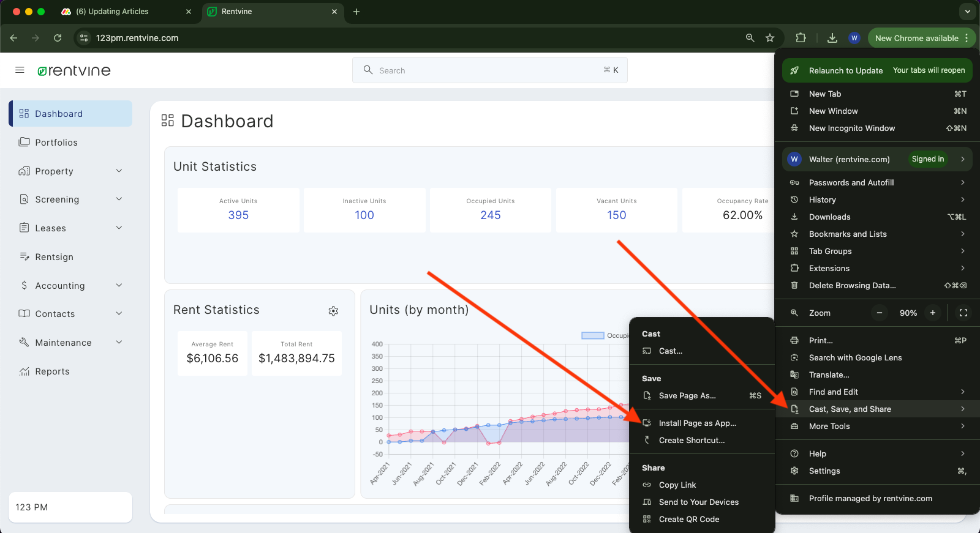
Task: Focus the Rentvine search field
Action: 489,70
